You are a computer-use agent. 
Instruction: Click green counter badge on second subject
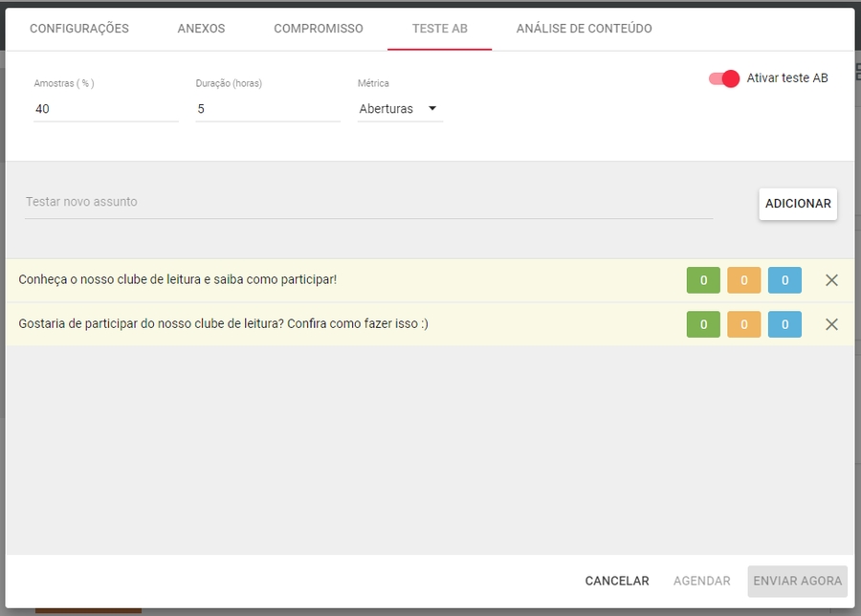pyautogui.click(x=703, y=324)
